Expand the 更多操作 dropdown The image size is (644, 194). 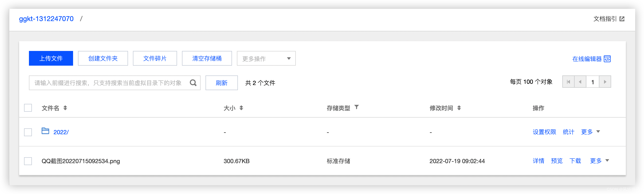pos(266,59)
